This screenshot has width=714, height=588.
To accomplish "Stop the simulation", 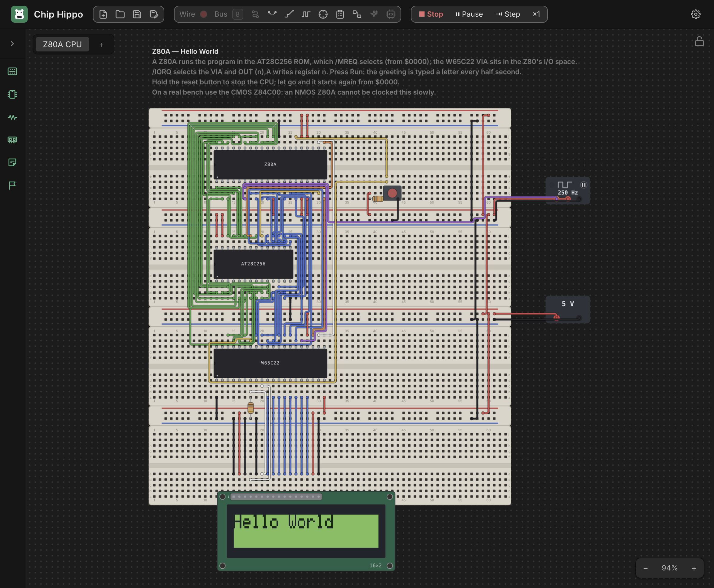I will [x=431, y=14].
